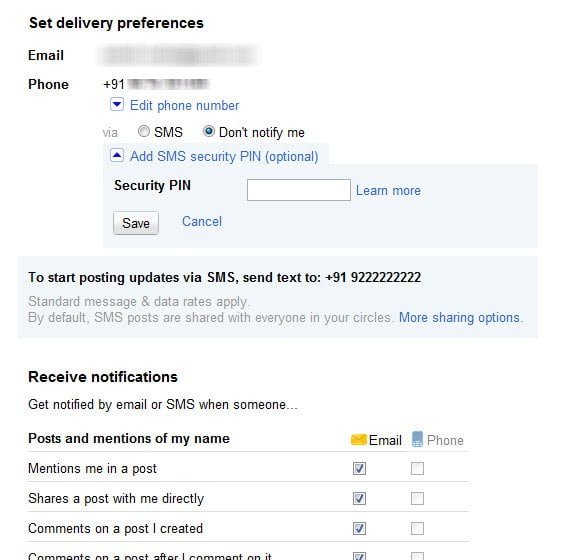This screenshot has height=560, width=564.
Task: Click the down-arrow icon beside Edit phone number
Action: pyautogui.click(x=117, y=105)
